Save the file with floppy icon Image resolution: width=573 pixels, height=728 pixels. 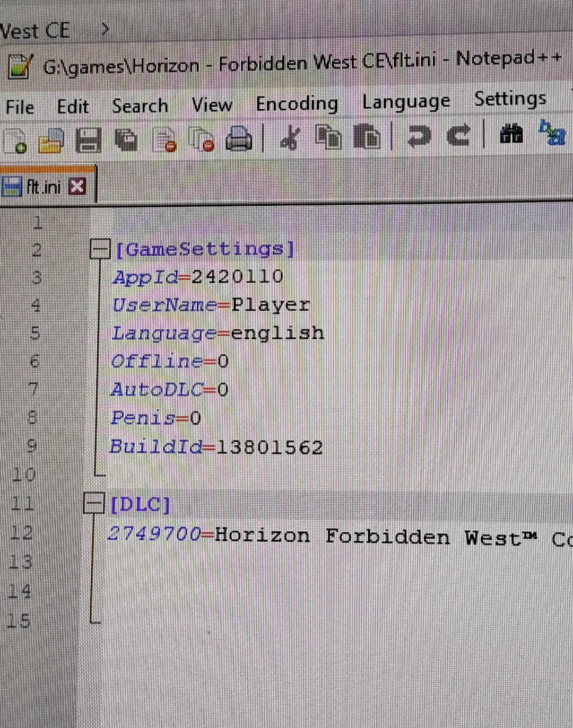88,141
